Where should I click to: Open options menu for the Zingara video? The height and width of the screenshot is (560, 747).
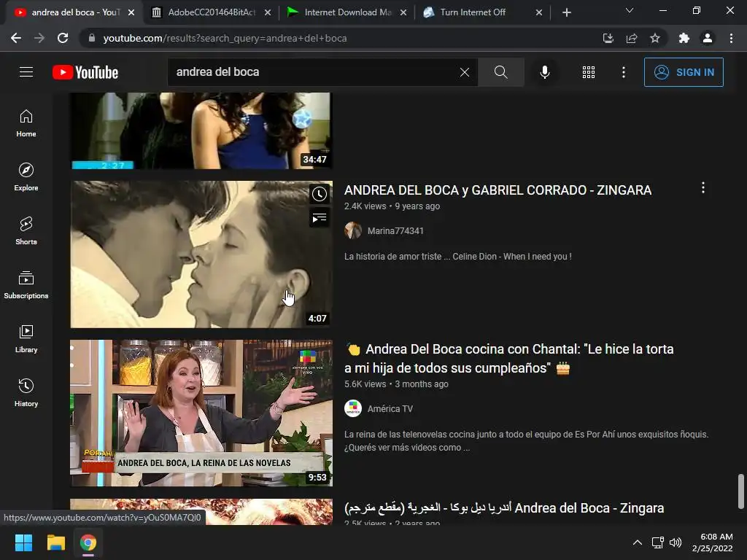point(703,187)
